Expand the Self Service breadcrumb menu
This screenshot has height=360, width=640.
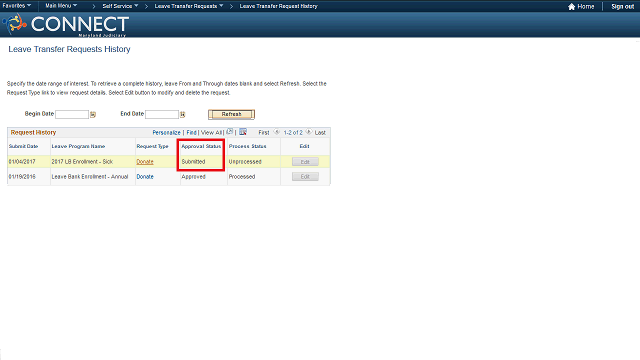coord(120,6)
